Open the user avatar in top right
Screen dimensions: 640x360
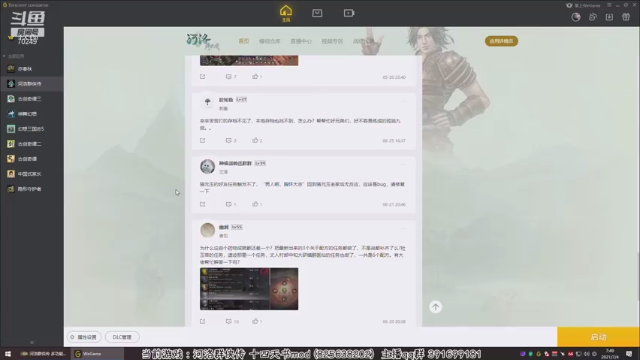coord(576,17)
